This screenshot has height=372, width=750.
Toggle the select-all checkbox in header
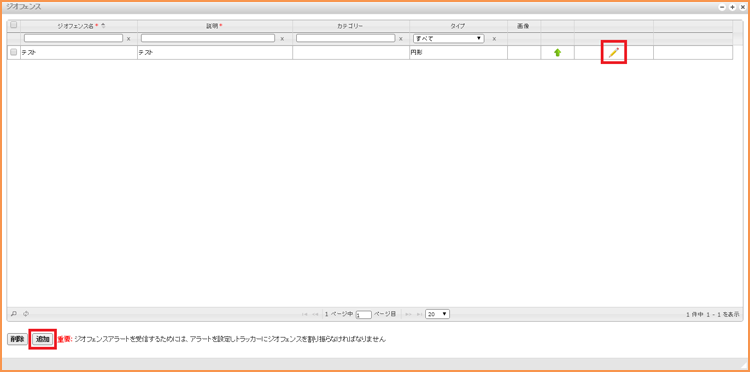point(13,25)
